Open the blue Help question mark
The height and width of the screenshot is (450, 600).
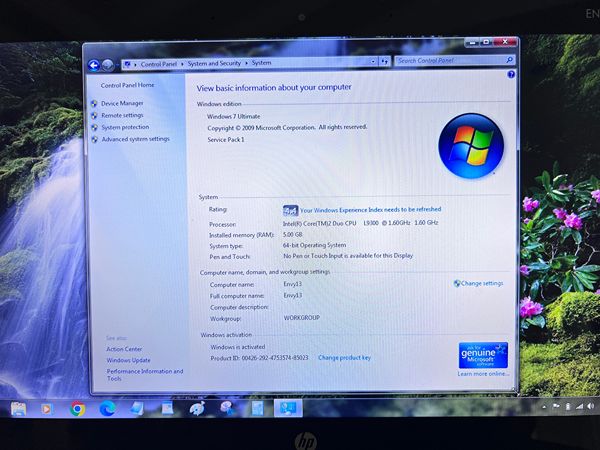(511, 74)
